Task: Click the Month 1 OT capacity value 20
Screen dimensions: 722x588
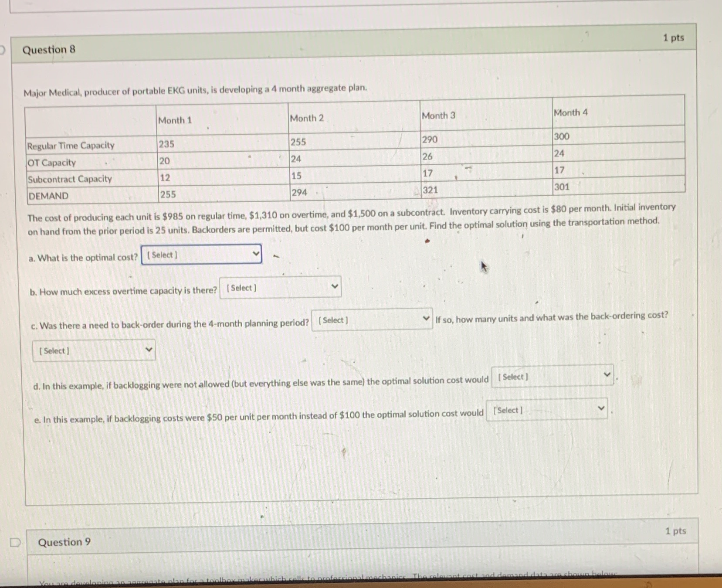Action: pyautogui.click(x=164, y=161)
